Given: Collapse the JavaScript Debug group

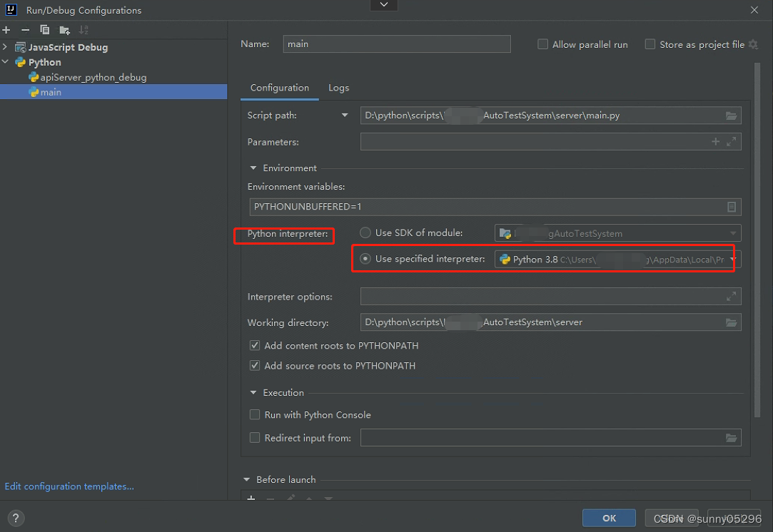Looking at the screenshot, I should (x=6, y=47).
